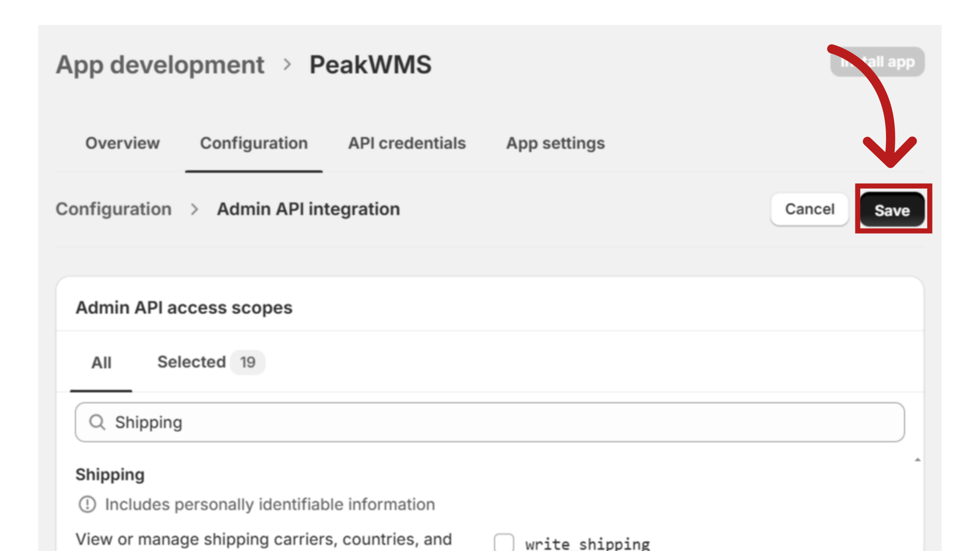Open the App settings tab
The height and width of the screenshot is (551, 980).
pyautogui.click(x=555, y=143)
